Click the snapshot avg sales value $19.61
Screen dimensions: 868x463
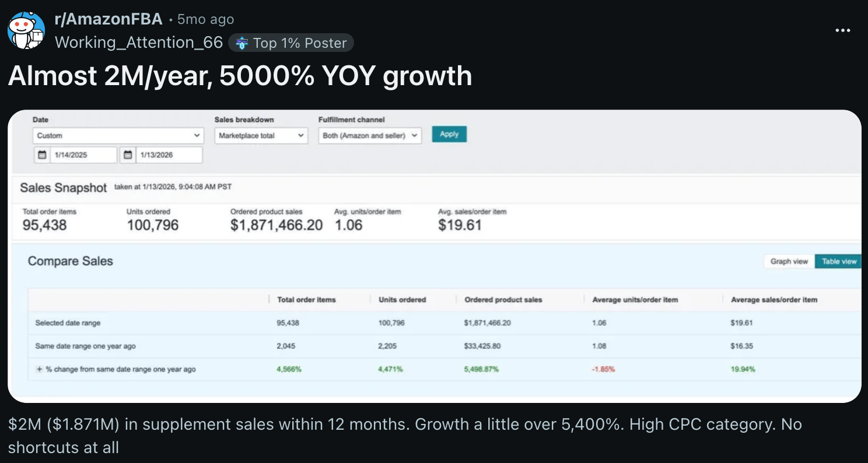pos(460,225)
